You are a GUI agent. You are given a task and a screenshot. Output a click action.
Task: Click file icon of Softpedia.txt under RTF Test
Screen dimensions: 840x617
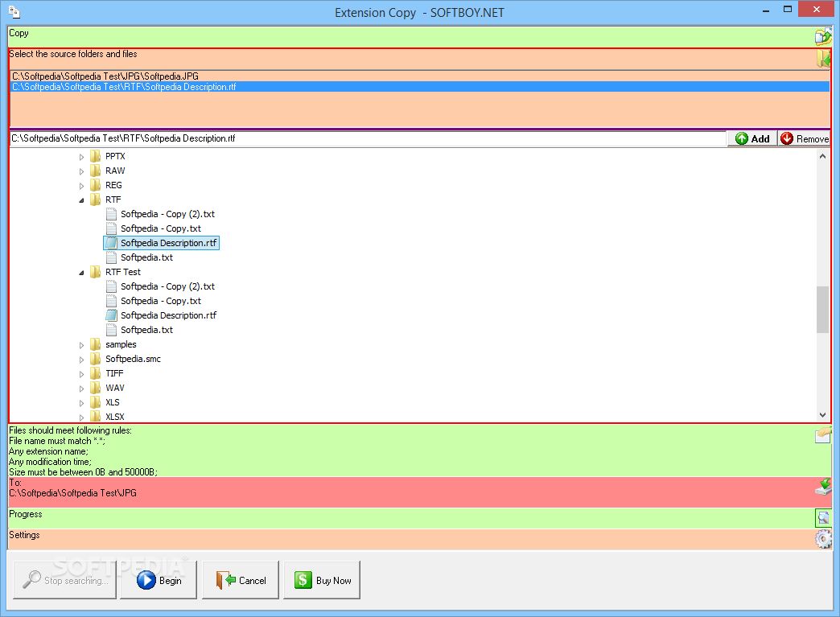(x=111, y=329)
